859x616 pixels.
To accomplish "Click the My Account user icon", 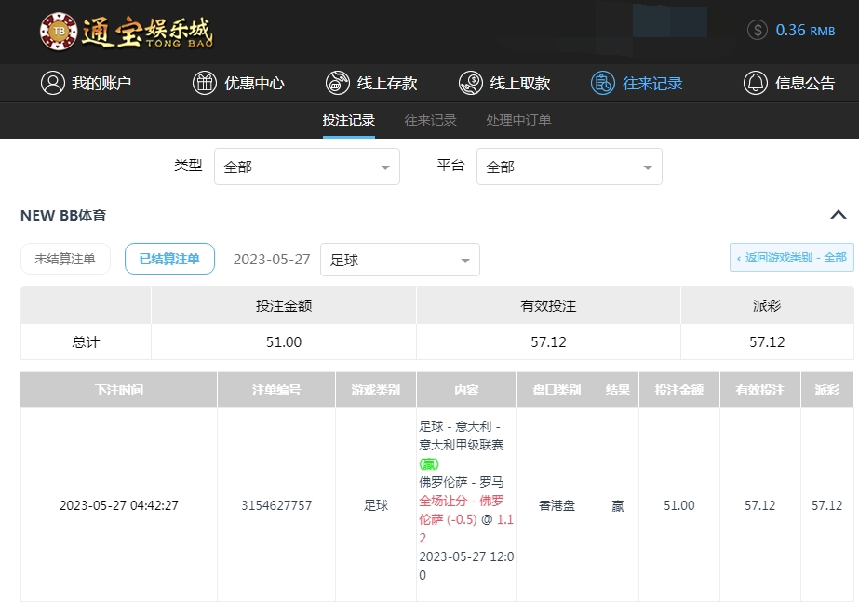I will click(x=53, y=83).
